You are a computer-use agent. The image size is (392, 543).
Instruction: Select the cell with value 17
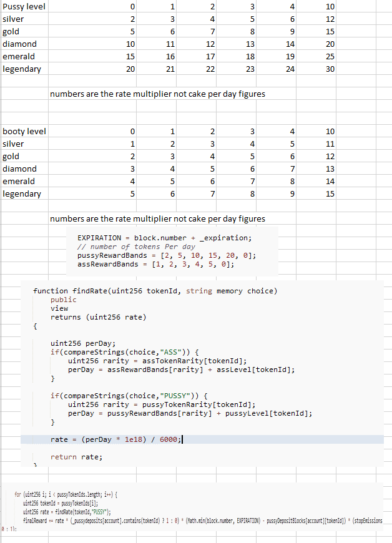tap(197, 56)
